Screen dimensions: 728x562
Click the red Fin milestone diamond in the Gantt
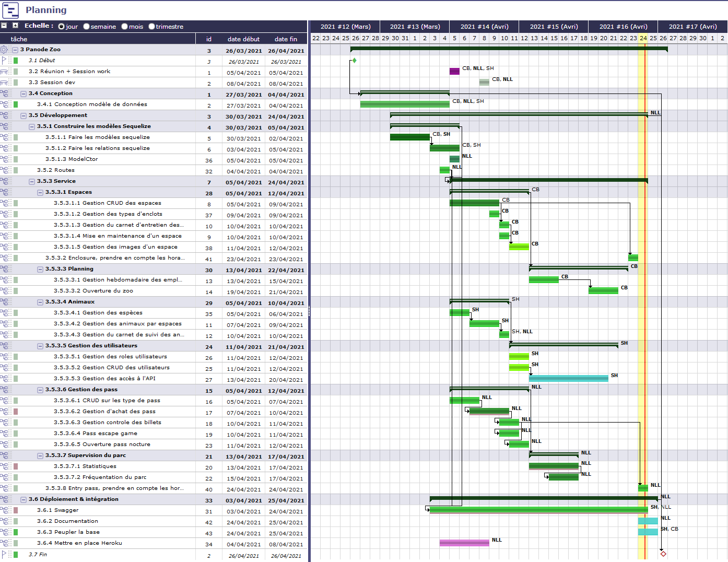(x=663, y=554)
